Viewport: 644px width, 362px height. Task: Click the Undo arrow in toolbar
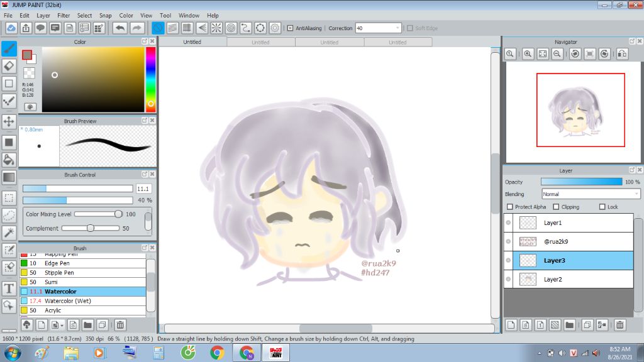click(120, 28)
